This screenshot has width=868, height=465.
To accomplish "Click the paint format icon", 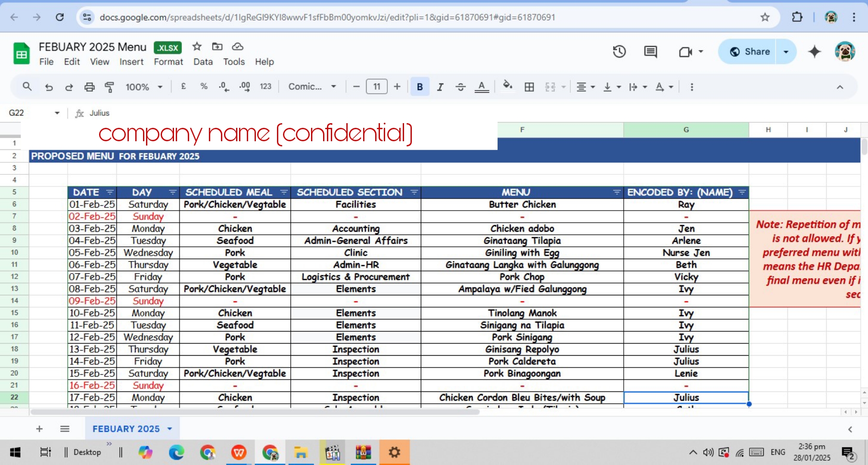I will [x=109, y=87].
